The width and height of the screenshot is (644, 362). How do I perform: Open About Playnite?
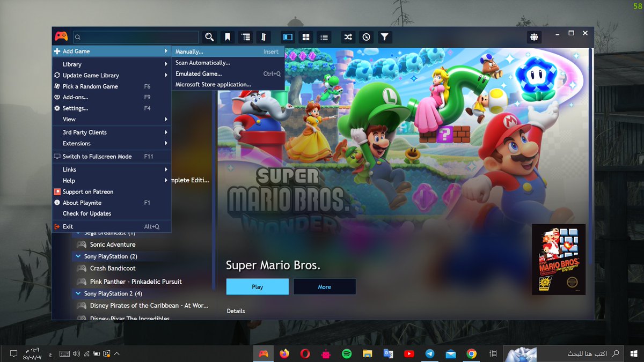click(112, 203)
